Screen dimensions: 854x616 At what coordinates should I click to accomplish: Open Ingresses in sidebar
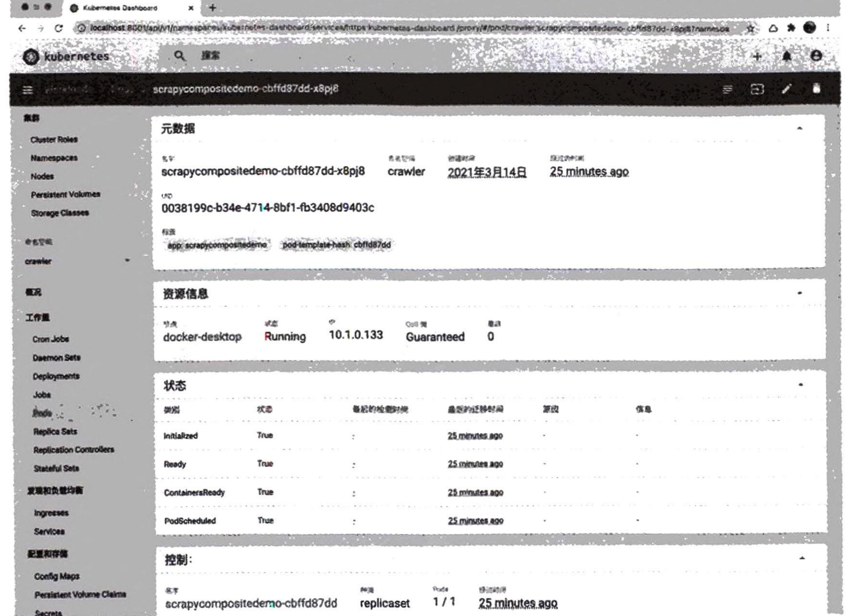51,513
